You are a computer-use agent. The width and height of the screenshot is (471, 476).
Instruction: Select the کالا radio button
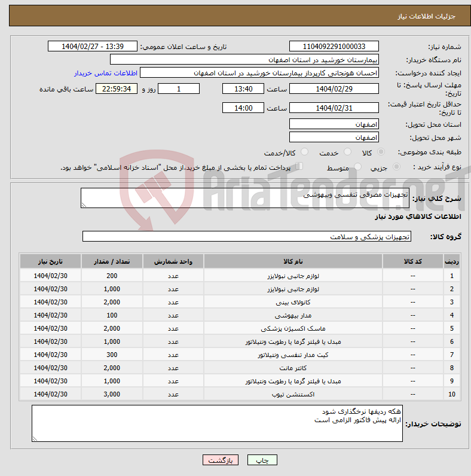click(381, 152)
